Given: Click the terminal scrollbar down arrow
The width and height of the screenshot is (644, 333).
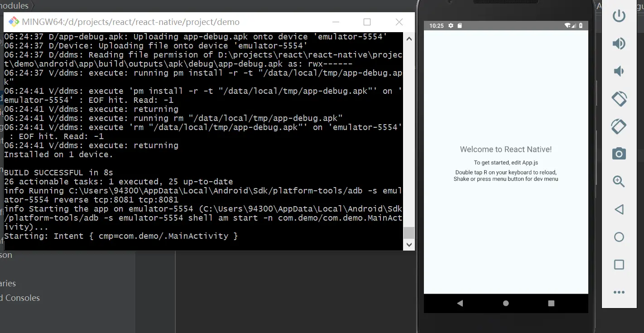Looking at the screenshot, I should coord(409,245).
